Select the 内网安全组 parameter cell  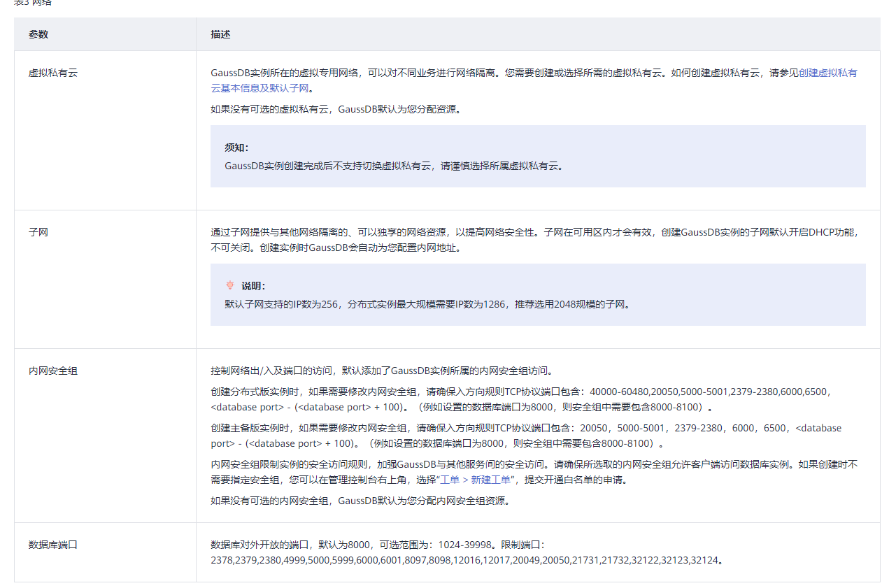click(105, 436)
